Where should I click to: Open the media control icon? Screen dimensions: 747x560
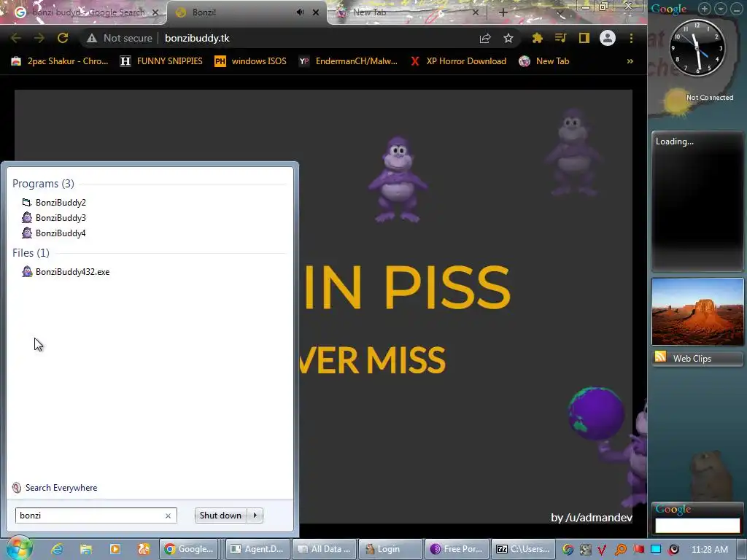561,38
